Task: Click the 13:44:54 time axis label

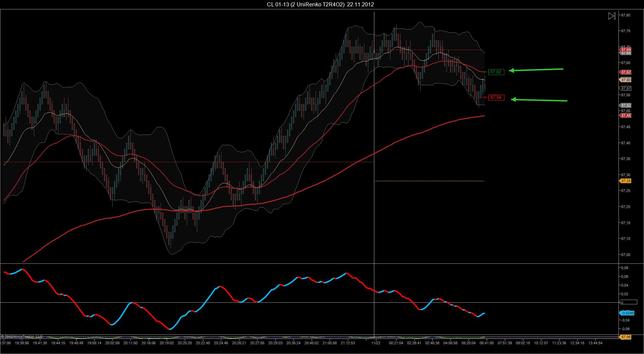Action: [595, 343]
